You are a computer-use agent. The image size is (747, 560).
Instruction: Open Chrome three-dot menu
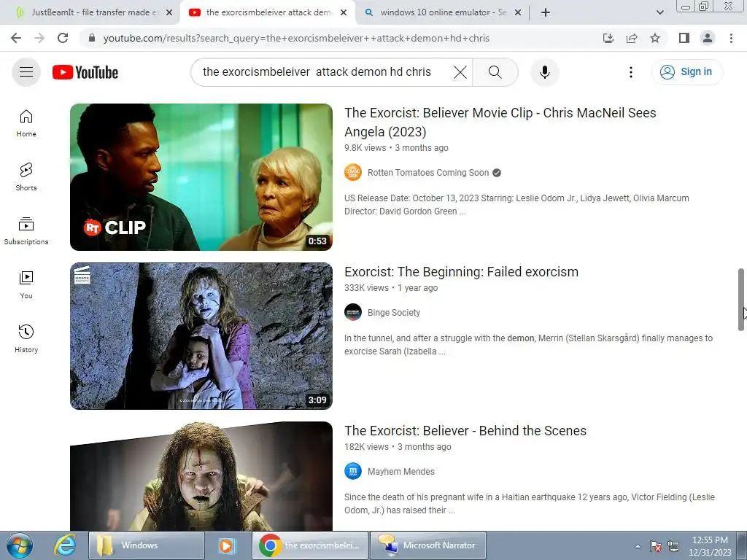[x=731, y=38]
